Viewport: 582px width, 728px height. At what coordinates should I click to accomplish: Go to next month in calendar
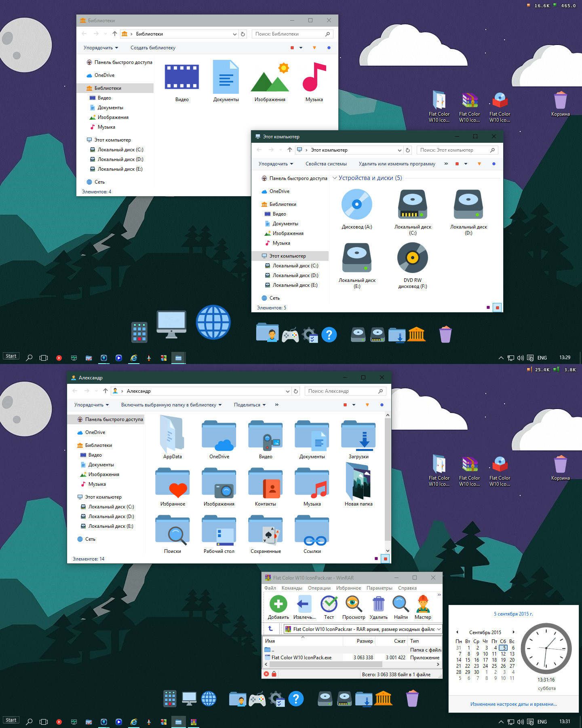tap(513, 632)
